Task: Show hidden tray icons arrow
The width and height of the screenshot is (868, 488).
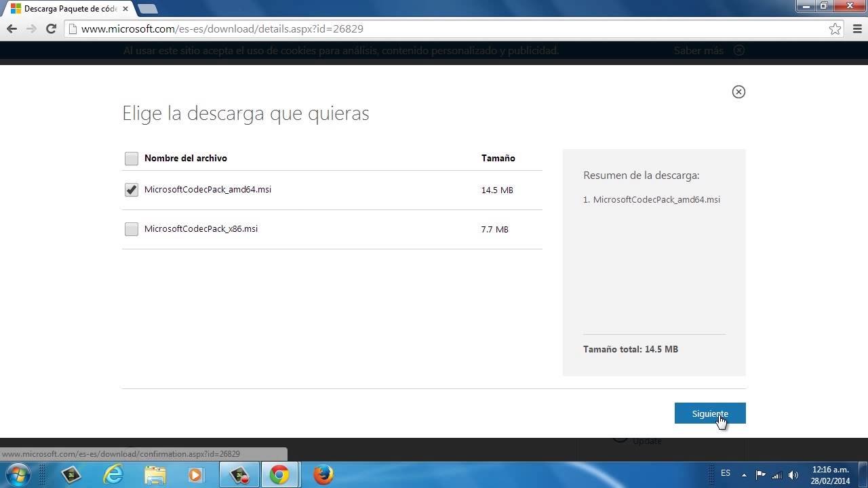Action: (x=744, y=474)
